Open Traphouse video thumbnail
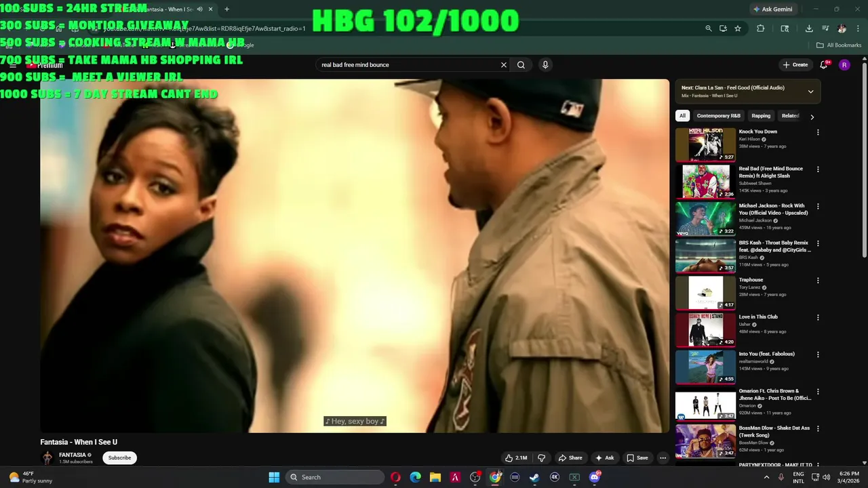The image size is (868, 488). (705, 293)
